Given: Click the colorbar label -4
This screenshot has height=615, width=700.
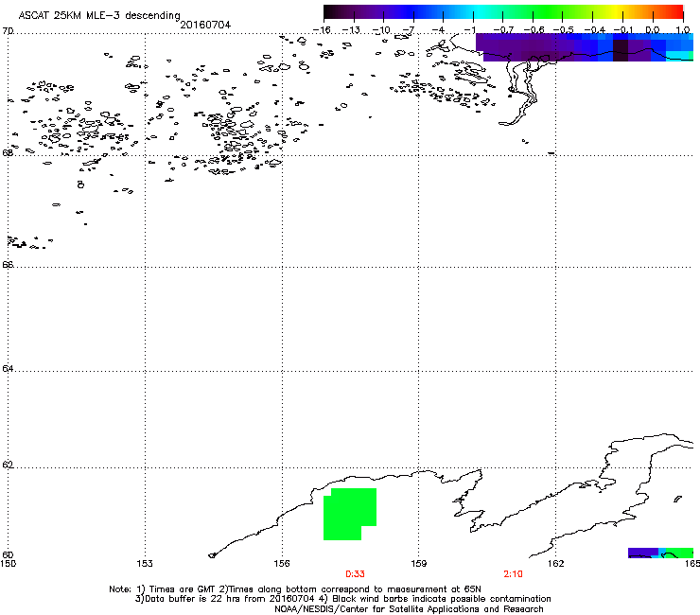Looking at the screenshot, I should coord(438,30).
